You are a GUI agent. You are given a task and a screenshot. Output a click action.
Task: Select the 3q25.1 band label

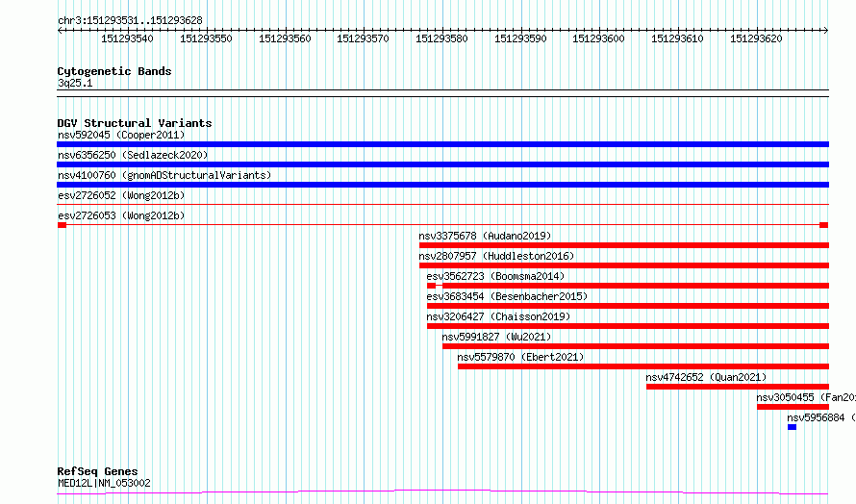pyautogui.click(x=75, y=83)
